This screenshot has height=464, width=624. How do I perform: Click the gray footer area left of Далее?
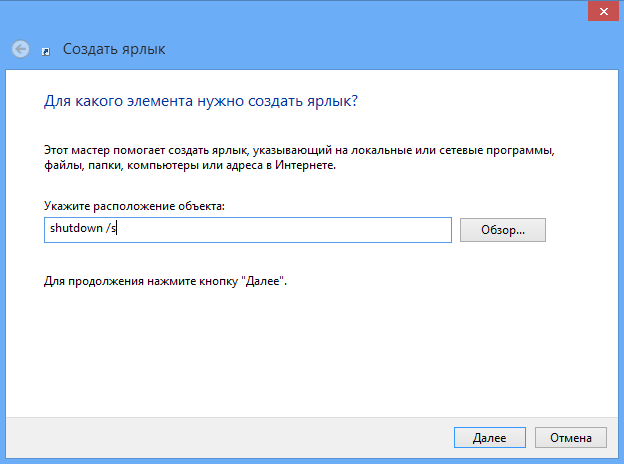(227, 438)
